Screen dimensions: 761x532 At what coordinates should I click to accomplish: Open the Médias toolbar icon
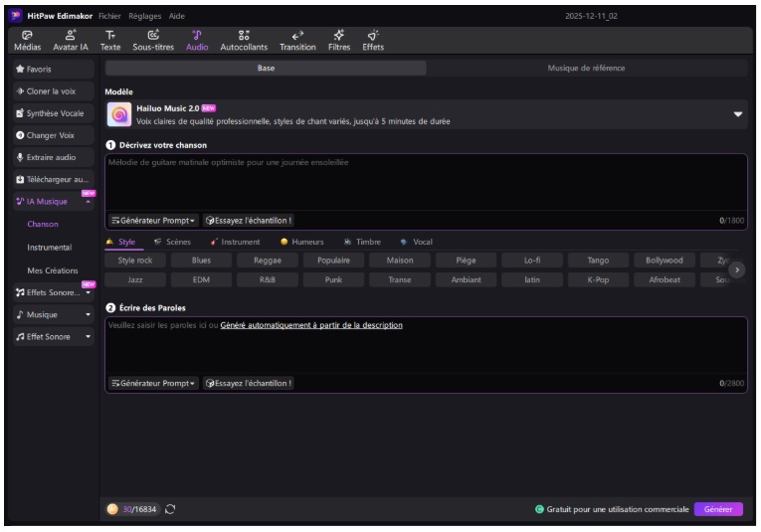pyautogui.click(x=27, y=40)
